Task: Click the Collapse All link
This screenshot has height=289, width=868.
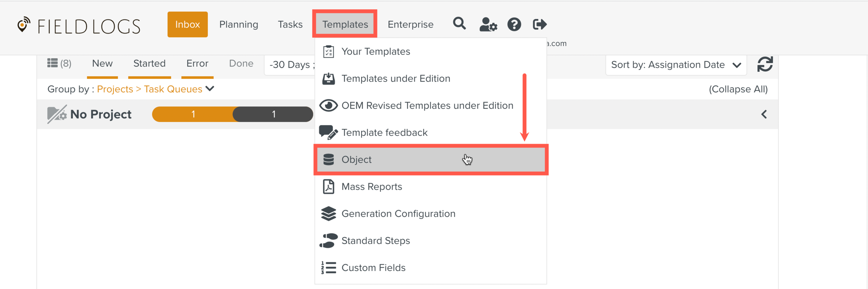Action: click(x=738, y=89)
